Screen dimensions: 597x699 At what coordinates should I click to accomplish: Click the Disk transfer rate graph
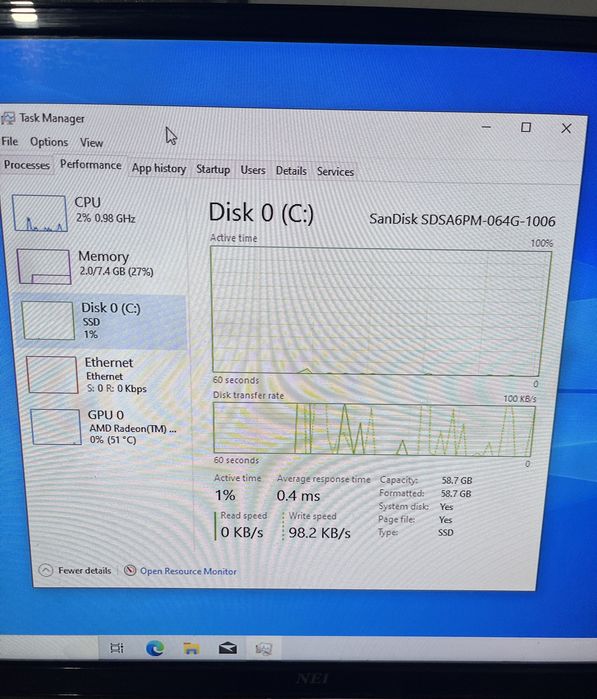tap(373, 429)
